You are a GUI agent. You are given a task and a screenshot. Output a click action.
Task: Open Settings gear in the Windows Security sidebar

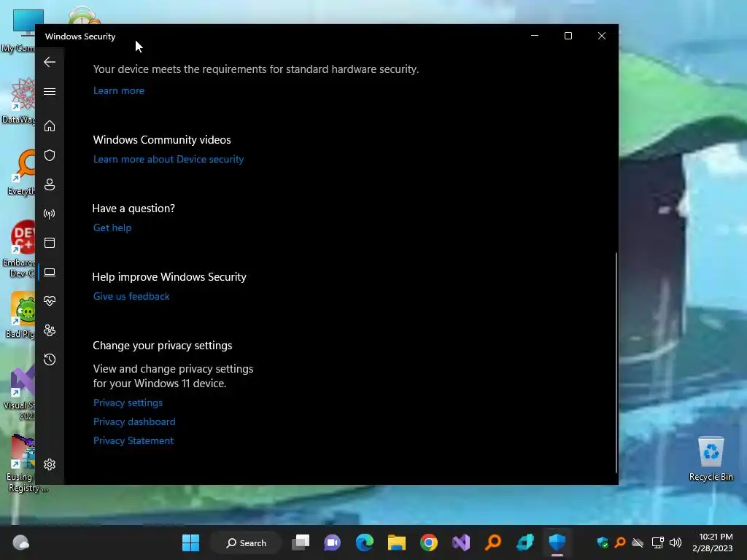coord(50,464)
